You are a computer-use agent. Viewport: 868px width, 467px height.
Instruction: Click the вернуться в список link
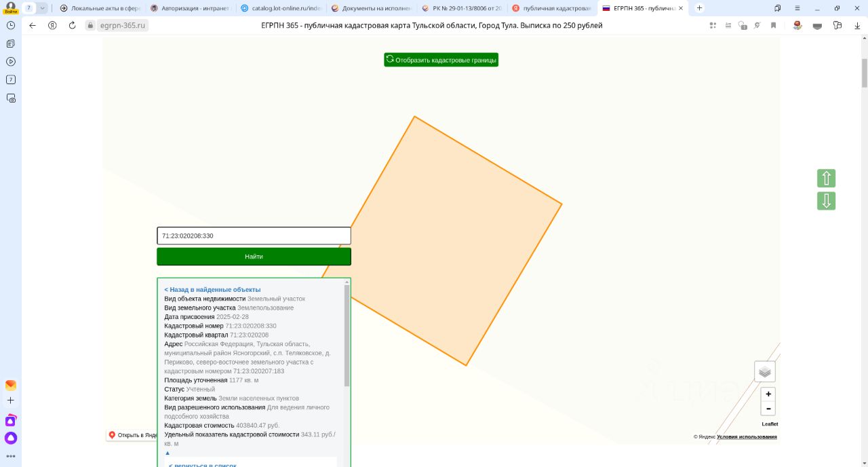(203, 465)
